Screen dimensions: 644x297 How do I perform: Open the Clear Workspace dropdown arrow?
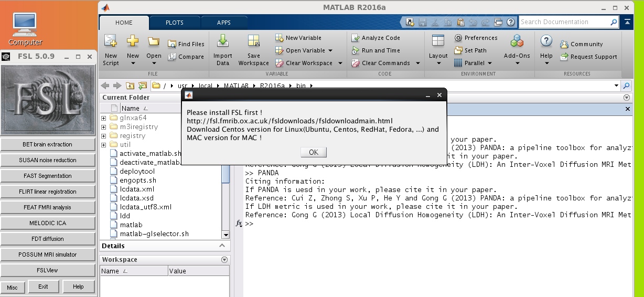click(340, 63)
